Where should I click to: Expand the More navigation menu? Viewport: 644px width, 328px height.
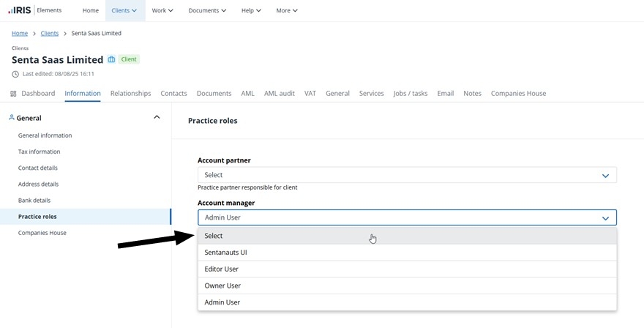(x=287, y=10)
